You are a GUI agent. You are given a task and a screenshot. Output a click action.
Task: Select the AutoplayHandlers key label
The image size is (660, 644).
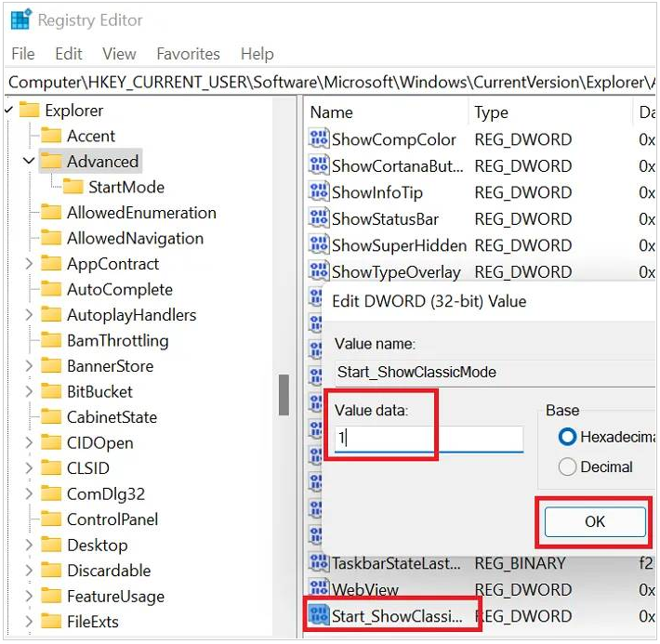tap(132, 315)
